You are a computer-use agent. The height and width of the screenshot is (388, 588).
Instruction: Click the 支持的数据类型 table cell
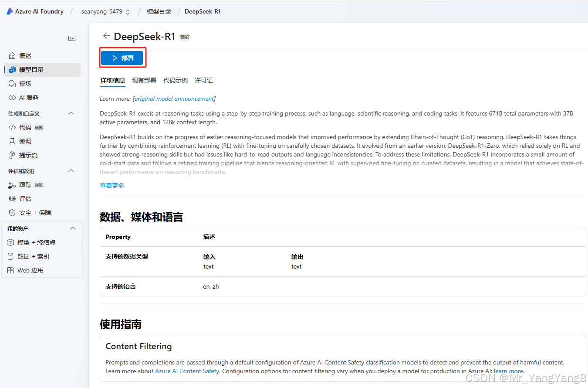click(x=127, y=256)
